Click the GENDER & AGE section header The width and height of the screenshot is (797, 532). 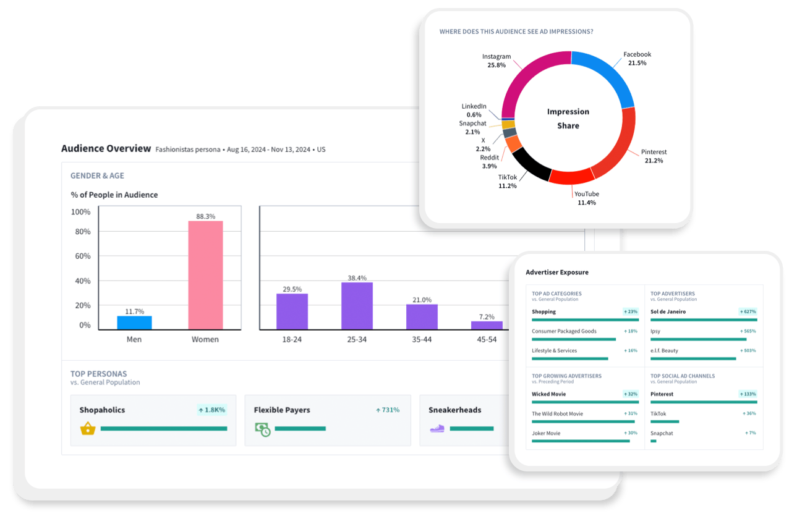97,175
